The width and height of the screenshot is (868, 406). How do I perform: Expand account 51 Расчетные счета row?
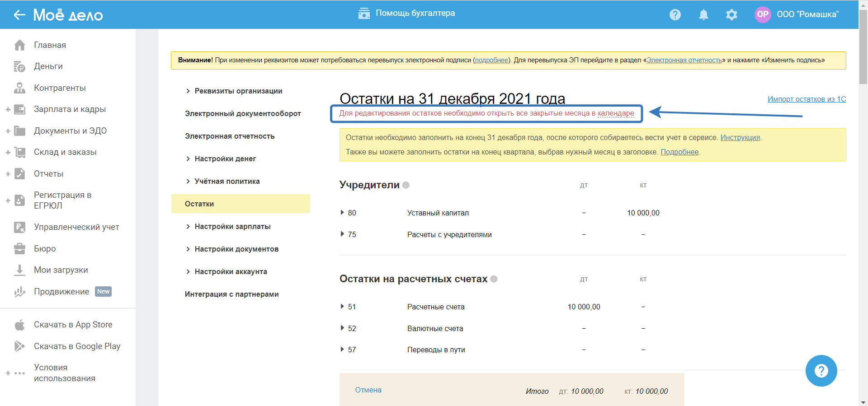(x=342, y=307)
